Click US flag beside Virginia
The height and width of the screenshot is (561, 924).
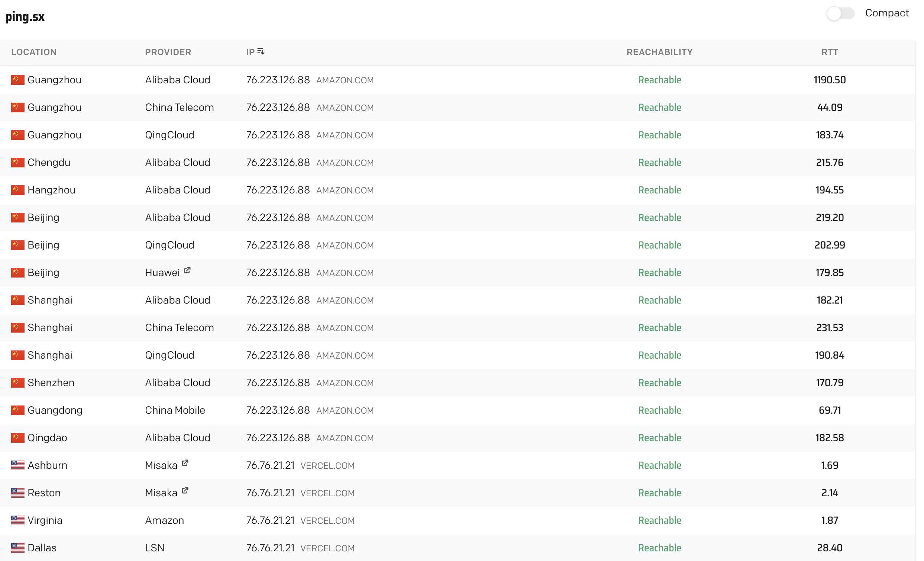coord(17,520)
